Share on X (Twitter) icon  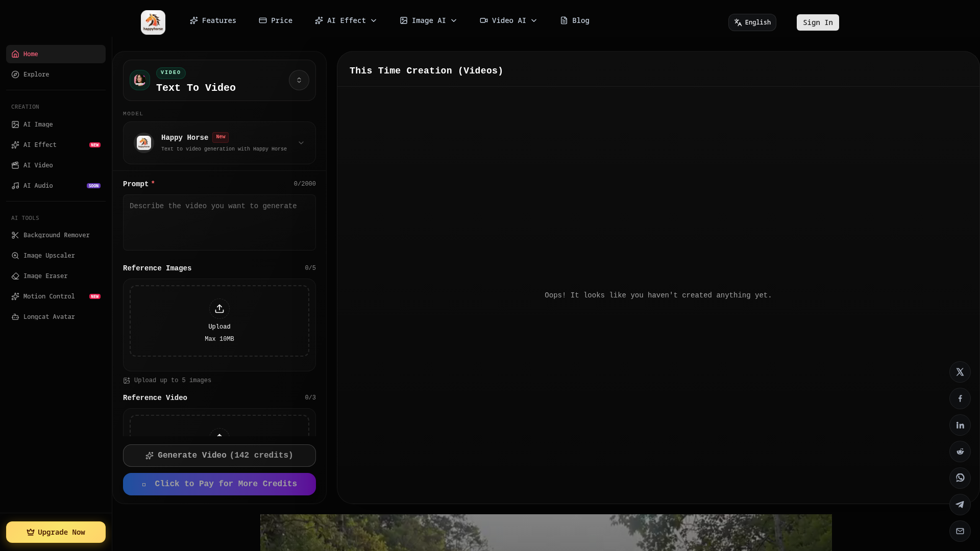click(960, 372)
